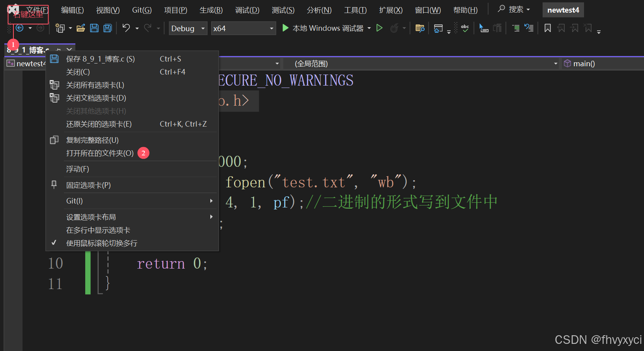Open the last toolbar's overflow options arrow

(x=599, y=32)
